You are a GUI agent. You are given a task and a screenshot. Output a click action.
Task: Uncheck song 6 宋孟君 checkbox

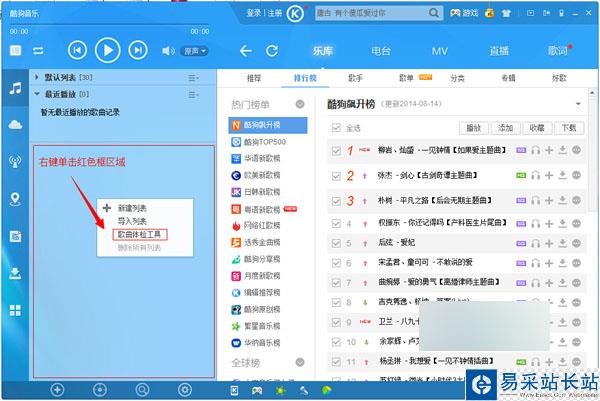click(336, 263)
